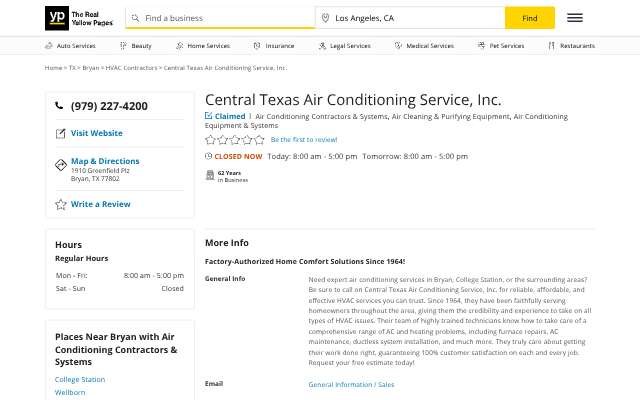Open the Visit Website link
Viewport: 640px width, 400px height.
[97, 133]
